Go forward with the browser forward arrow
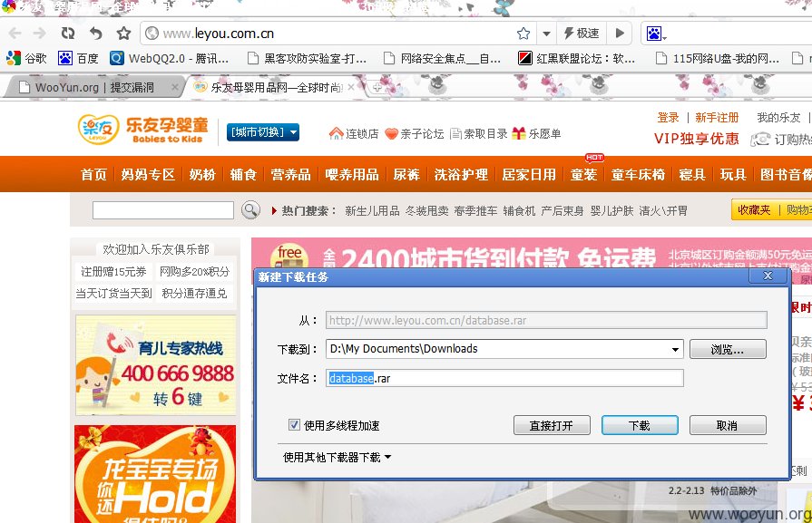 [x=39, y=34]
